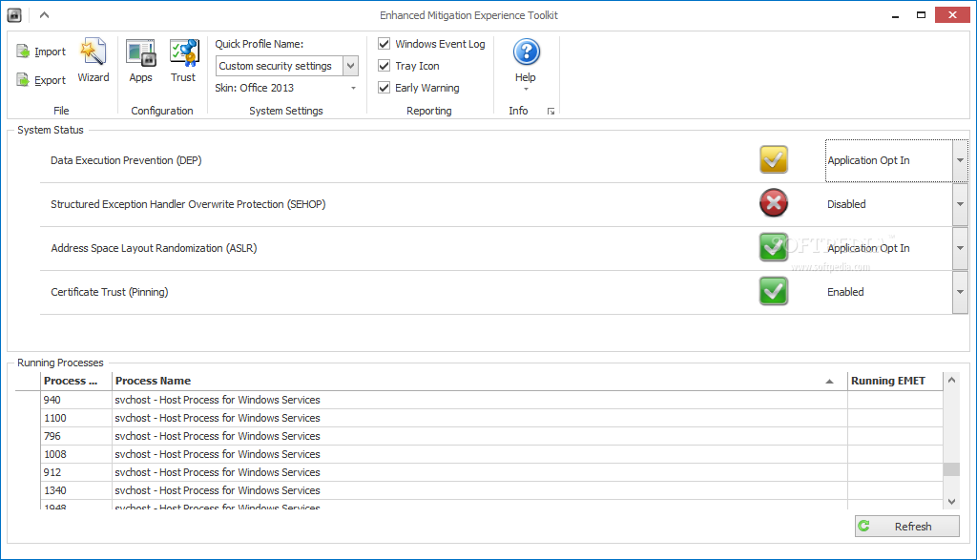Screen dimensions: 977x560
Task: Click the Import configuration button
Action: coord(41,52)
